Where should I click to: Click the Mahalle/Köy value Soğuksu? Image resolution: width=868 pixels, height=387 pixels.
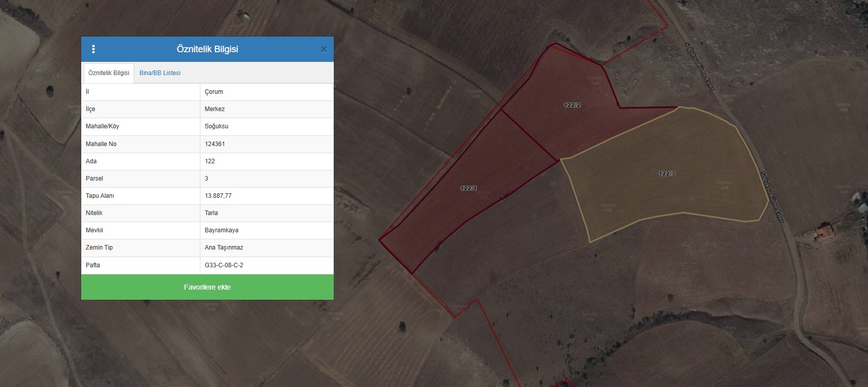pos(217,126)
